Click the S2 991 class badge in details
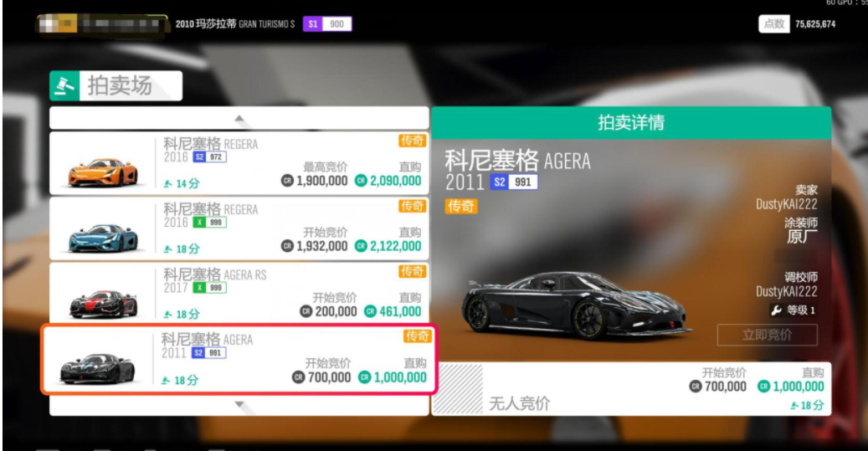 (x=514, y=182)
